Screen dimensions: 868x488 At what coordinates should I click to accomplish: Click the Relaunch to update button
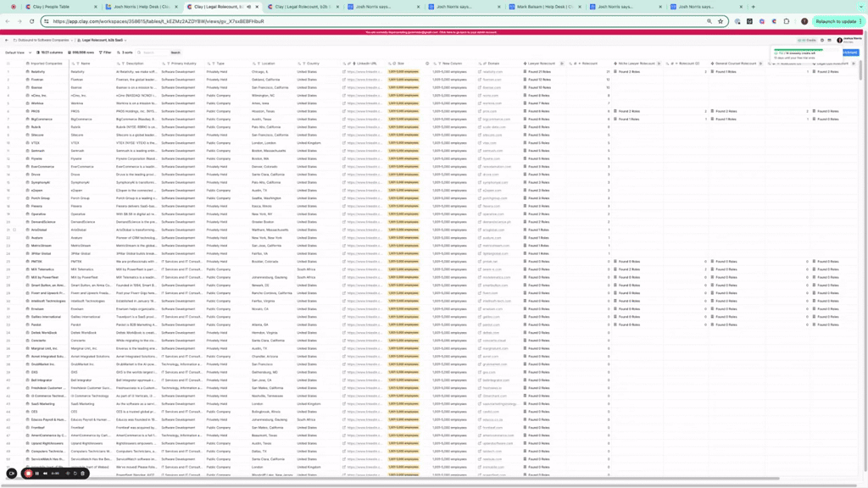(835, 21)
